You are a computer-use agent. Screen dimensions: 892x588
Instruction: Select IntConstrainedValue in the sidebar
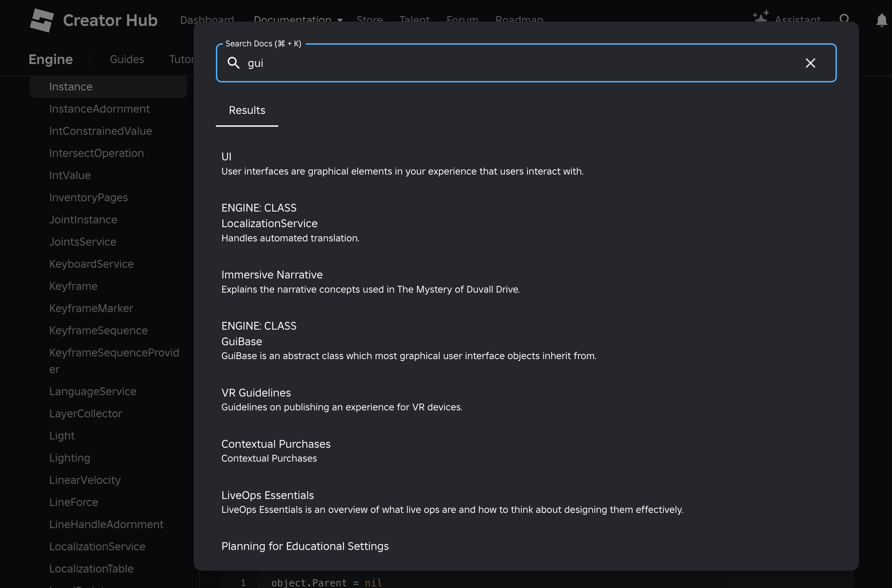click(x=100, y=131)
